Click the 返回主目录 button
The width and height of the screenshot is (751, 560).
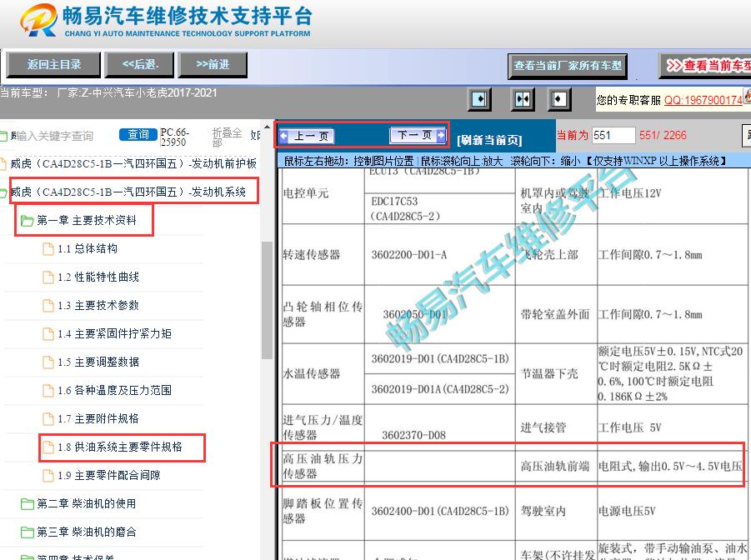(53, 65)
